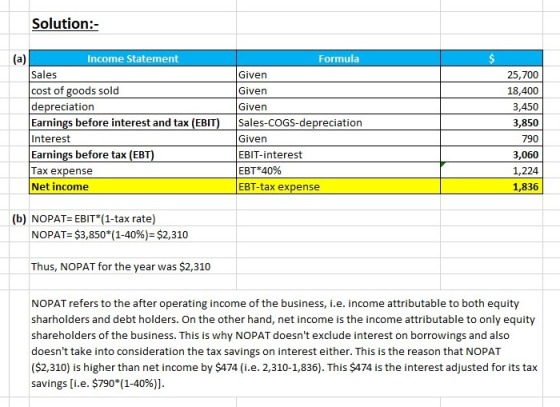Image resolution: width=560 pixels, height=407 pixels.
Task: Click the EBT value 3,060
Action: point(491,155)
